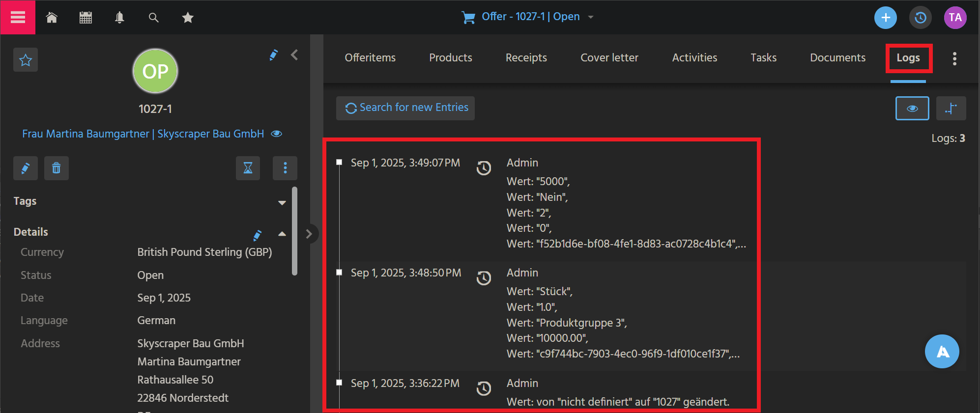Click British Pound Sterling (GBP) value
This screenshot has width=980, height=413.
[x=204, y=252]
